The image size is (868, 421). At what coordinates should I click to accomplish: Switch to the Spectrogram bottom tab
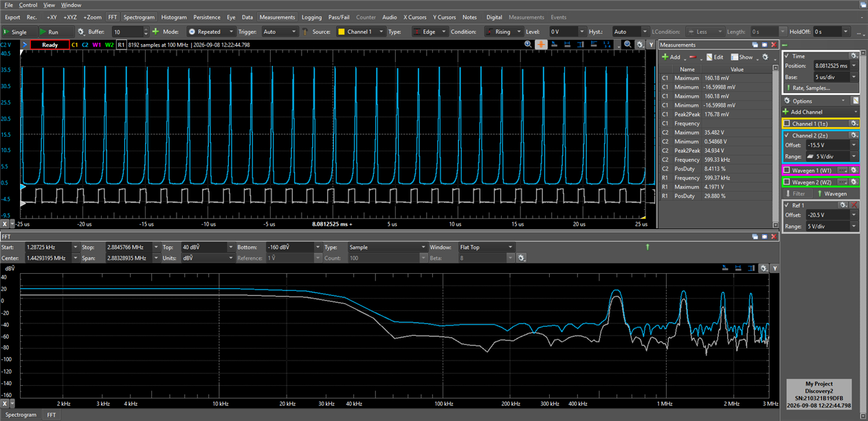click(20, 415)
